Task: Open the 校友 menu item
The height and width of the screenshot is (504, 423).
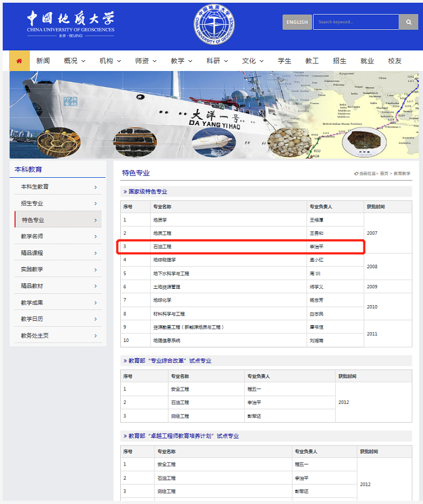Action: click(x=395, y=61)
